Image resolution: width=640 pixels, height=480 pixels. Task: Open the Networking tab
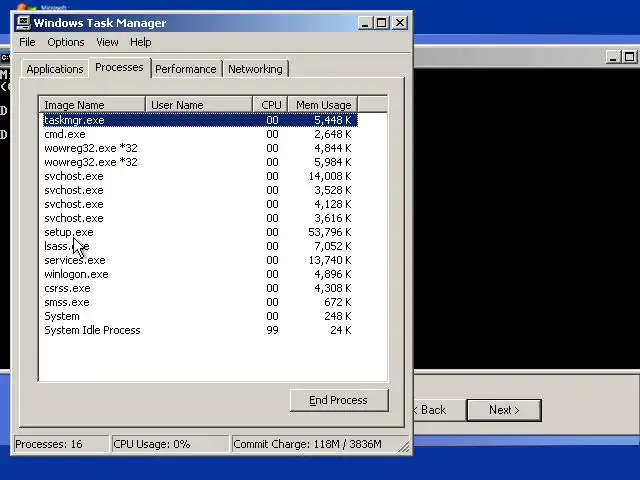click(256, 69)
